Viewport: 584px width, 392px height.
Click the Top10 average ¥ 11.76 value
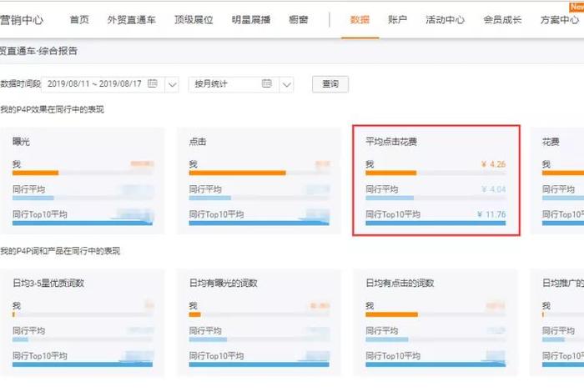coord(491,214)
